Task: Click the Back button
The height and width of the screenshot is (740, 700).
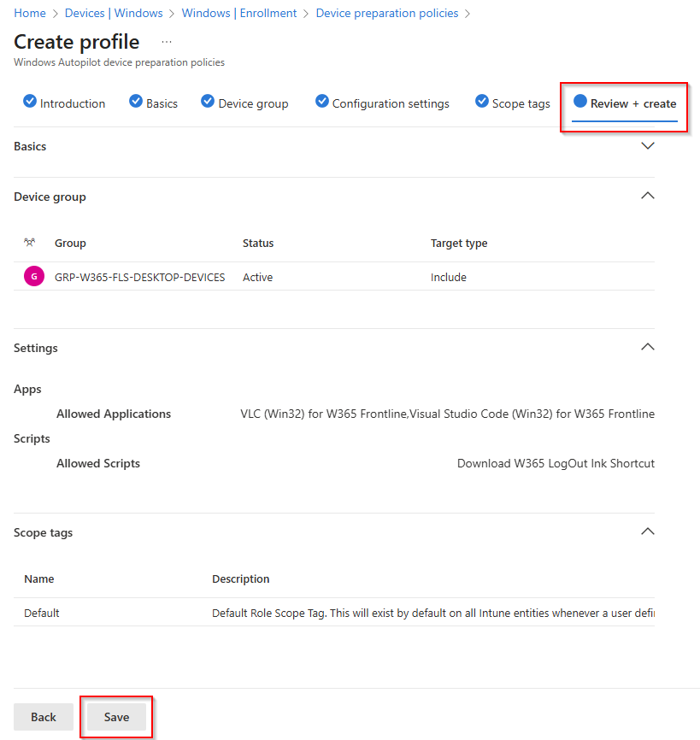Action: click(x=44, y=717)
